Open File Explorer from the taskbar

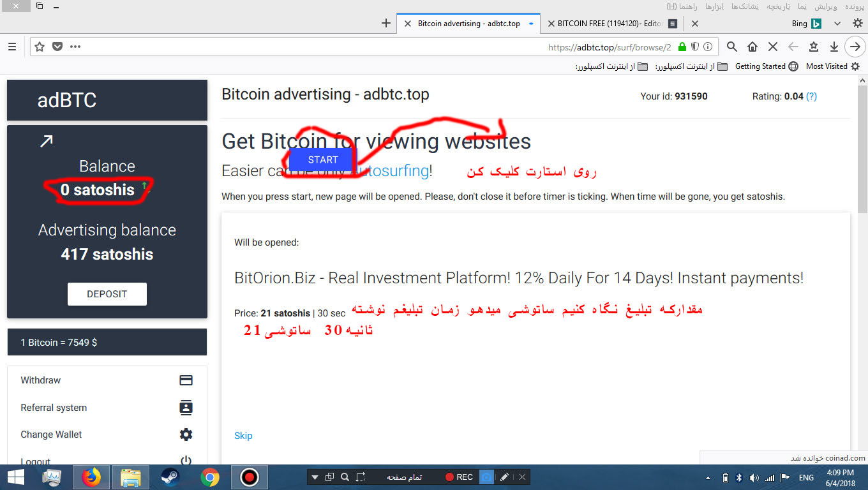(x=131, y=477)
